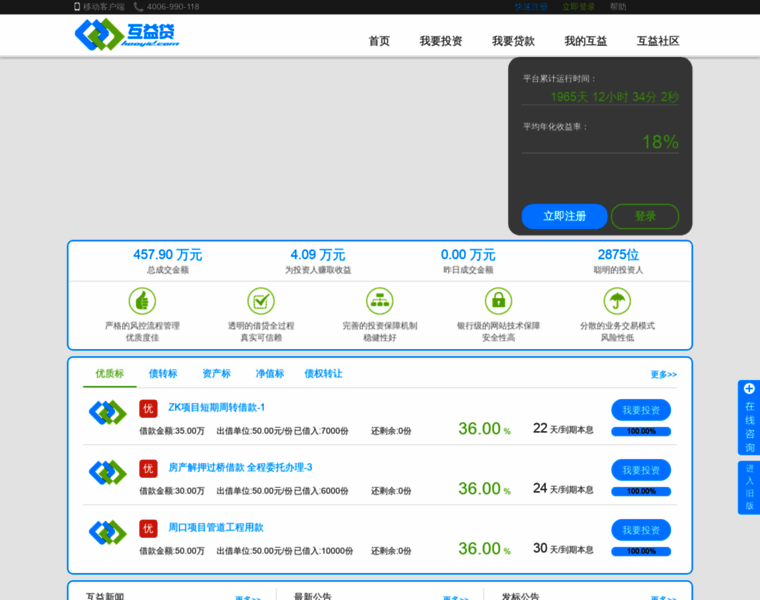Click the 1965天 platform running time value
The width and height of the screenshot is (760, 600).
point(615,97)
